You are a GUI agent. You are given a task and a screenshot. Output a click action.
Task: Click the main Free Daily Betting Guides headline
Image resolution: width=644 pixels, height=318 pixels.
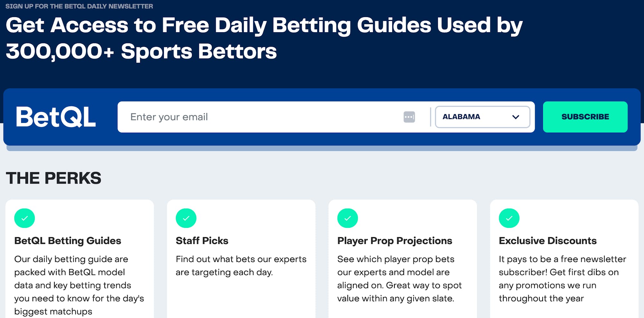point(264,38)
